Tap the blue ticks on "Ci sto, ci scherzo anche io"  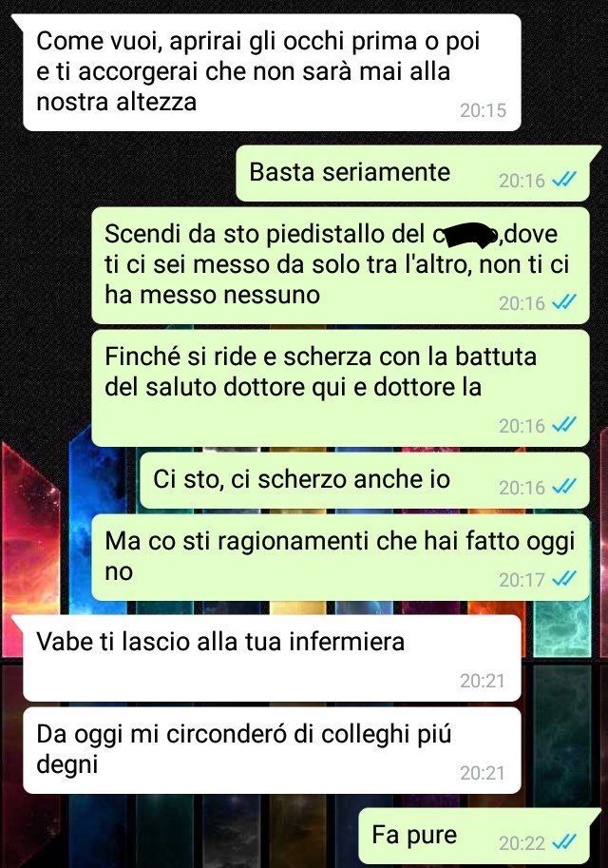pyautogui.click(x=565, y=487)
